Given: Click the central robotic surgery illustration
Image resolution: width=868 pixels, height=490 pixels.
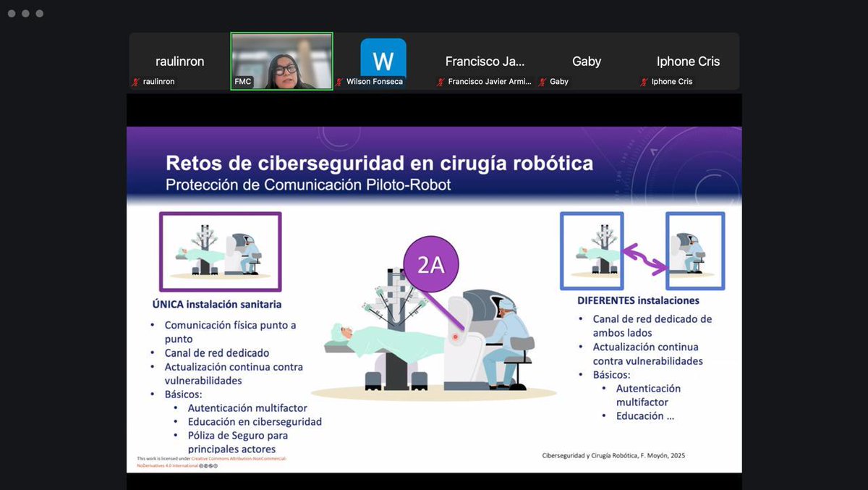Looking at the screenshot, I should point(434,333).
